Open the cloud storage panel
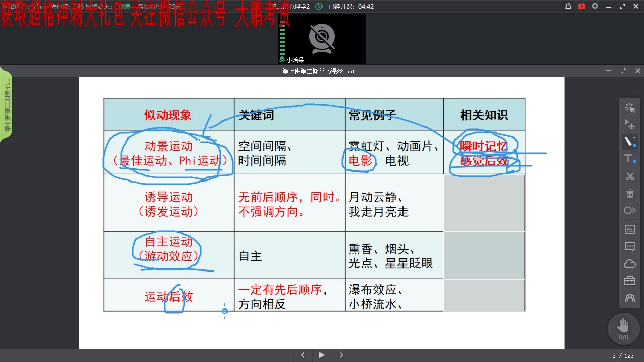The height and width of the screenshot is (362, 644). pyautogui.click(x=630, y=263)
